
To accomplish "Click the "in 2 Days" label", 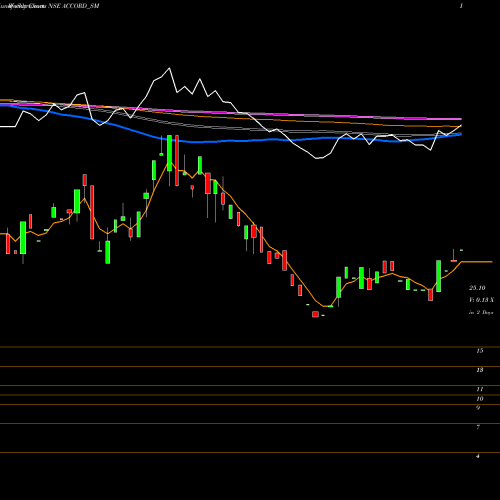I will [x=481, y=312].
